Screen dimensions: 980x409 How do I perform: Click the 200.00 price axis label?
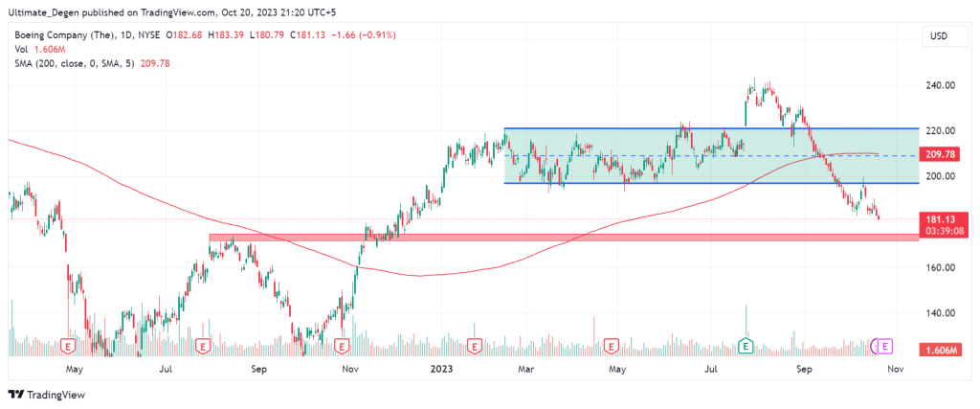(943, 176)
